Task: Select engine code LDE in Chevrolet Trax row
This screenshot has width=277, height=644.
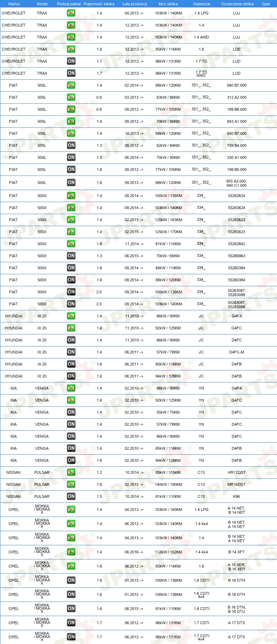Action: 237,49
